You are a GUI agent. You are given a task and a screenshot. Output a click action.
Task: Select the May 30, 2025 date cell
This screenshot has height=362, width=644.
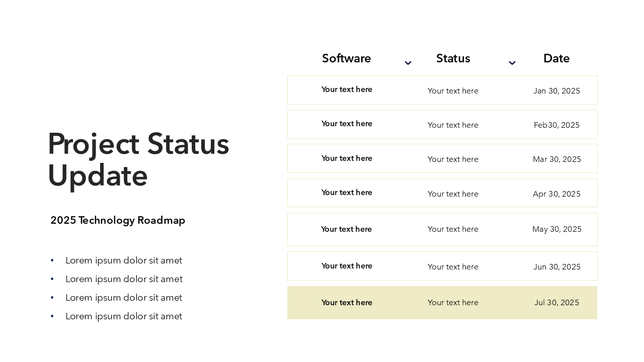click(556, 229)
